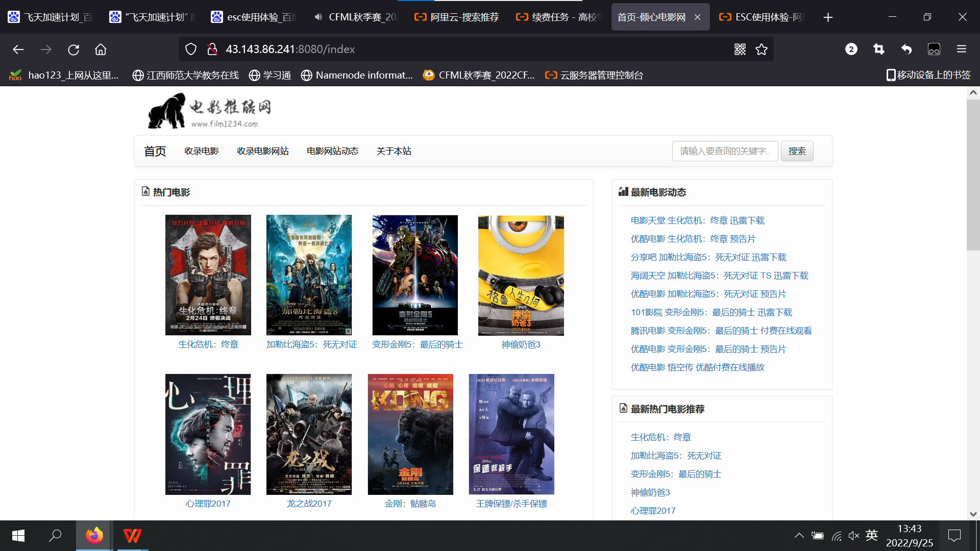
Task: Switch to the CFML秋季赛 tab
Action: tap(356, 17)
